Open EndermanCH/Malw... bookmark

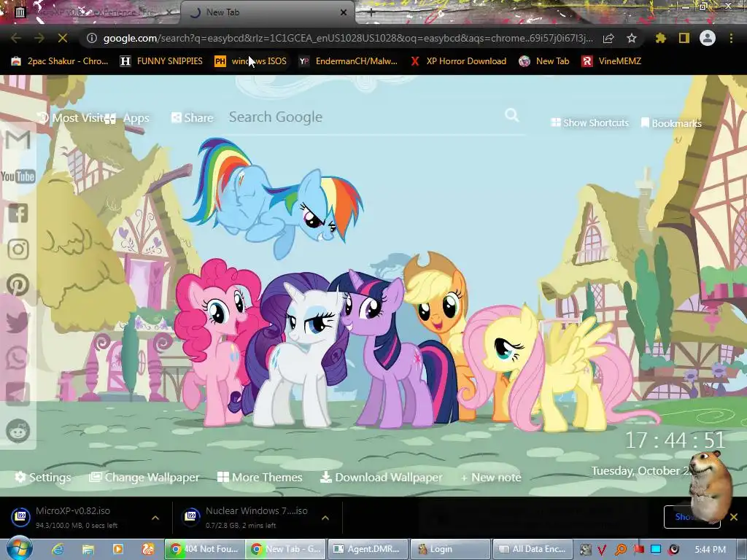click(348, 61)
